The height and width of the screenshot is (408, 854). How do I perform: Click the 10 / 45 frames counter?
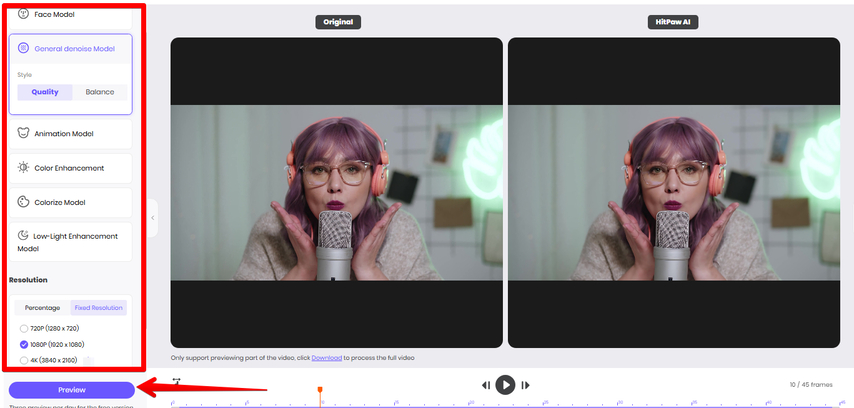(811, 385)
